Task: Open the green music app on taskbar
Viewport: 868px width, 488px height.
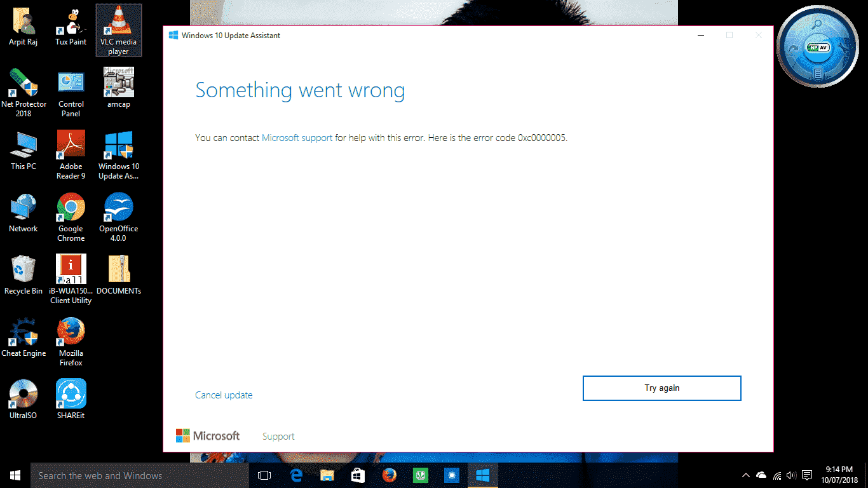Action: (x=420, y=475)
